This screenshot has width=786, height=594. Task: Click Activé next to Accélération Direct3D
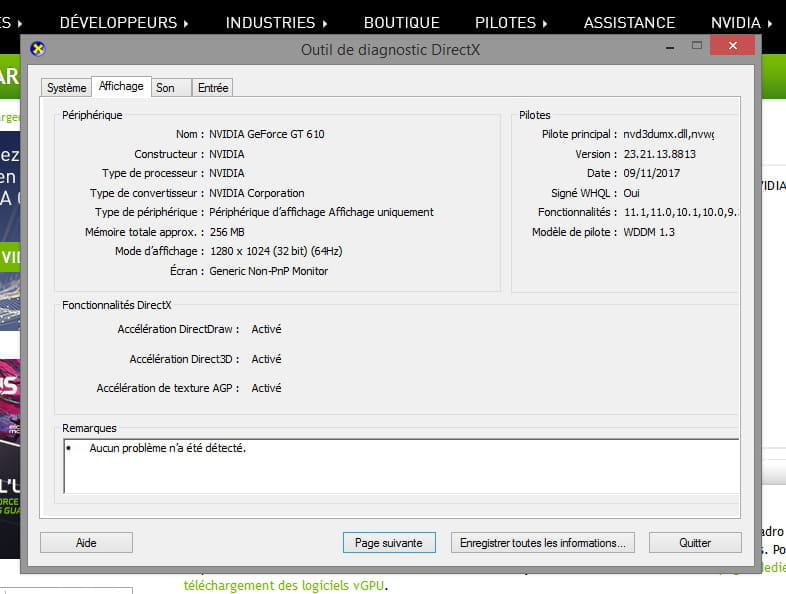[x=266, y=359]
